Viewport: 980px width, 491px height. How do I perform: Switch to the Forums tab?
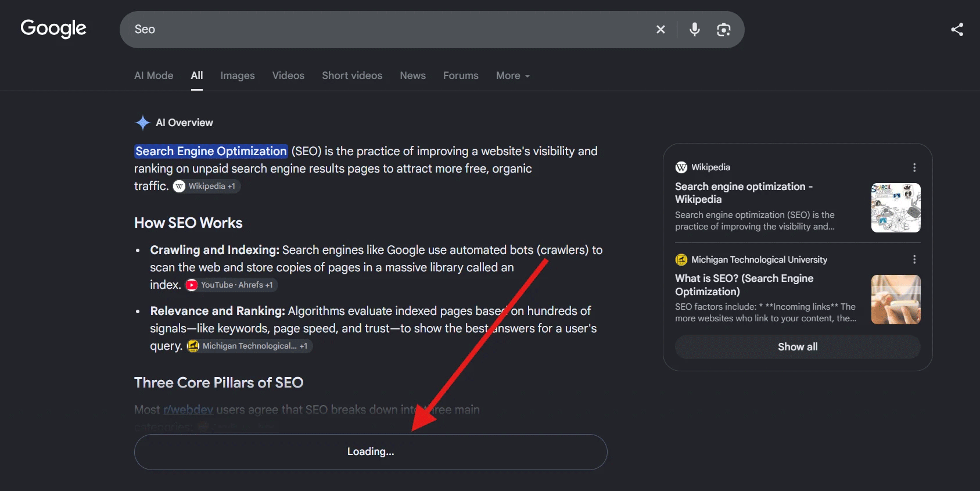click(461, 76)
